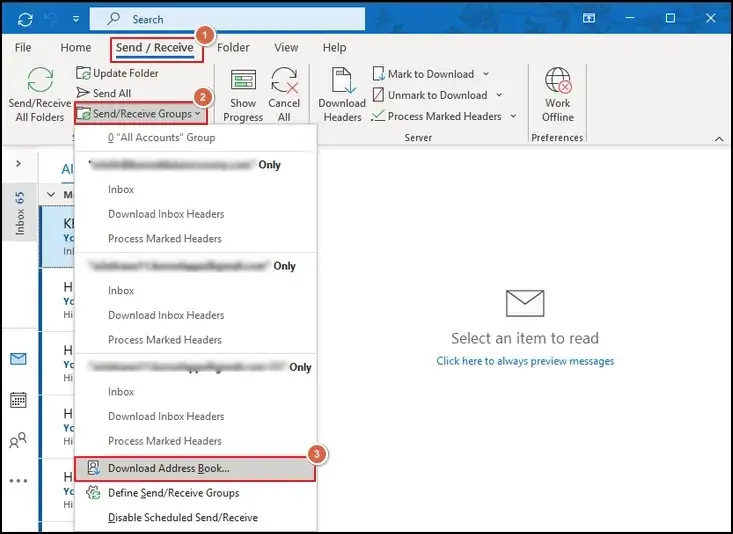The height and width of the screenshot is (534, 733).
Task: Expand ribbon Process Marked Headers arrow
Action: click(x=513, y=116)
